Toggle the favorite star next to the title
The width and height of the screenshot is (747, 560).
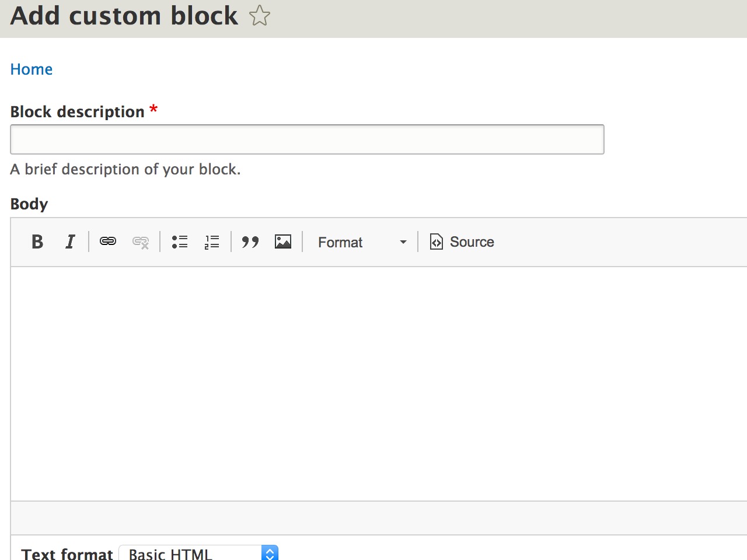click(259, 16)
